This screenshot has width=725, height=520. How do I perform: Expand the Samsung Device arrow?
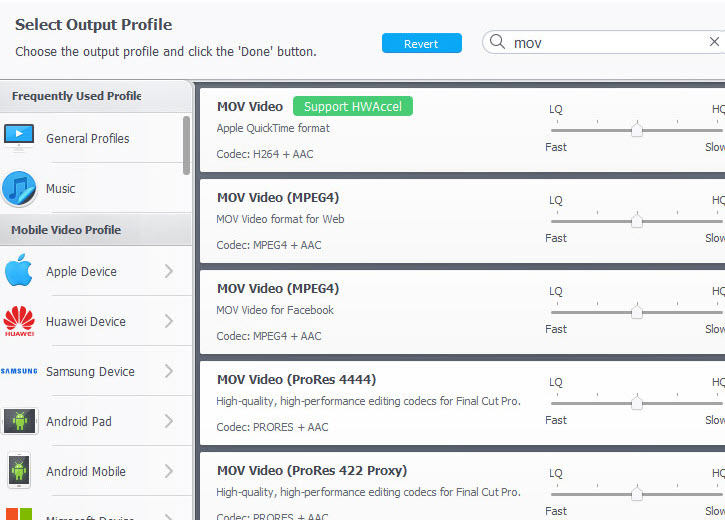click(x=168, y=371)
